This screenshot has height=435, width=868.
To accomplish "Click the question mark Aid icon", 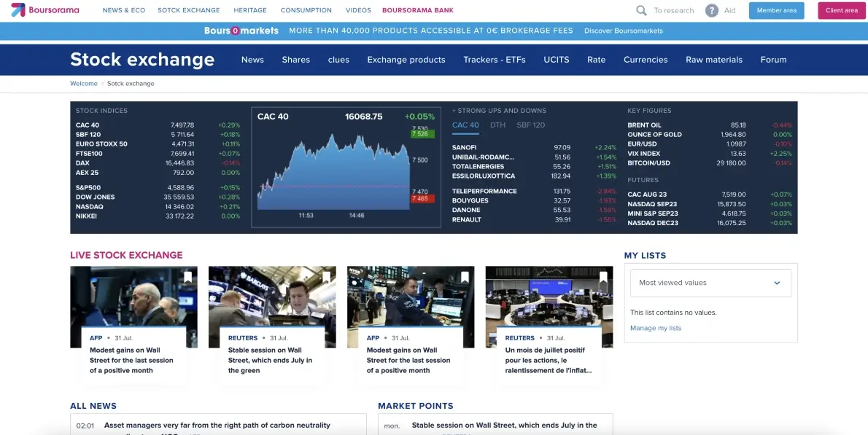I will pyautogui.click(x=711, y=10).
